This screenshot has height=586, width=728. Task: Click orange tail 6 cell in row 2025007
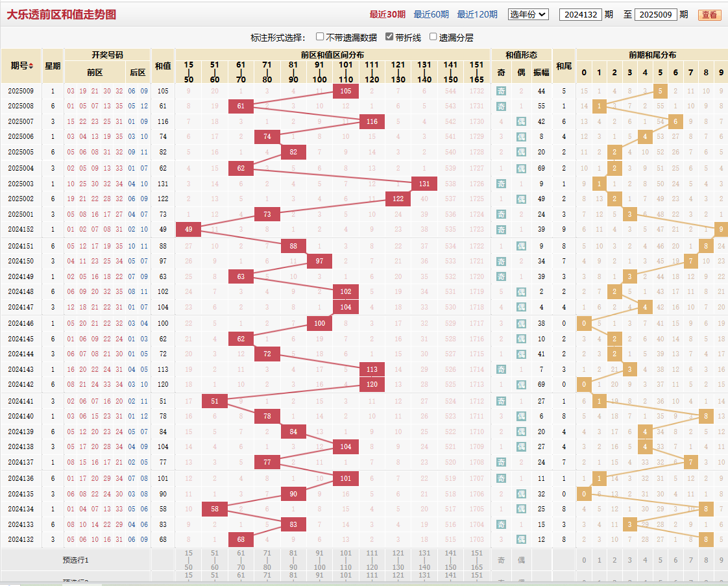point(675,121)
